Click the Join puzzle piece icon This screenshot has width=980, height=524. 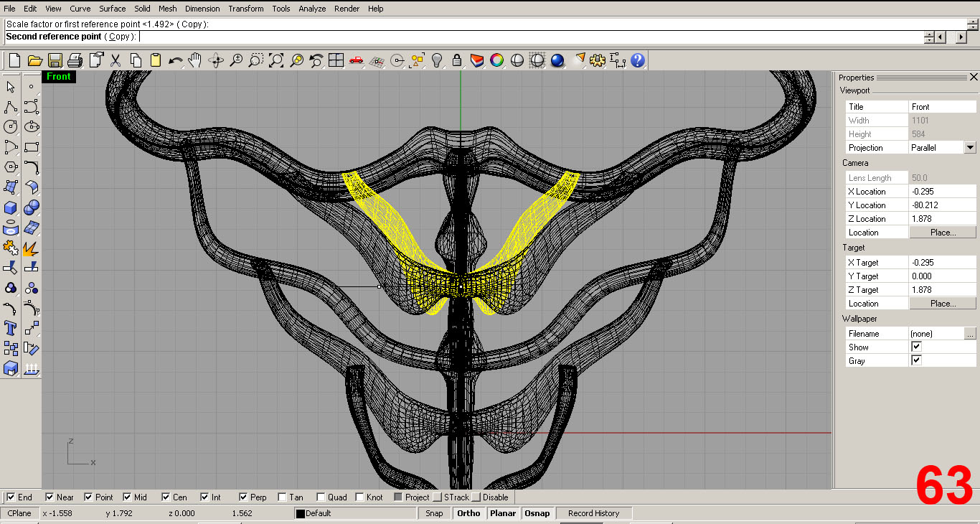pos(11,248)
